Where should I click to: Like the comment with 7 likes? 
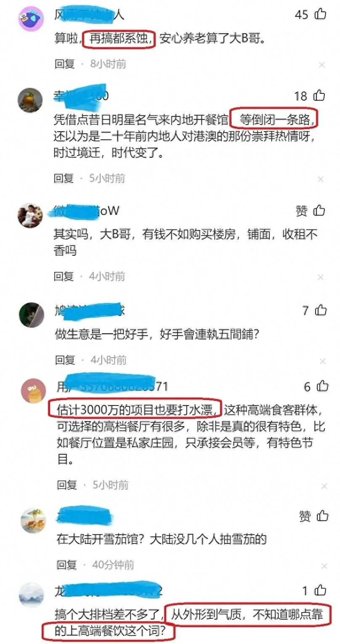321,310
